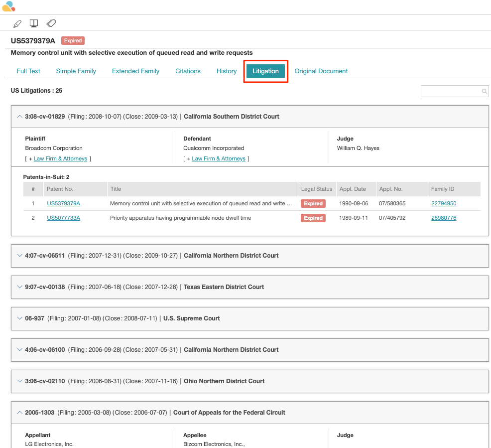Click Qualcomm Incorporated defendant name
491x448 pixels.
(214, 148)
